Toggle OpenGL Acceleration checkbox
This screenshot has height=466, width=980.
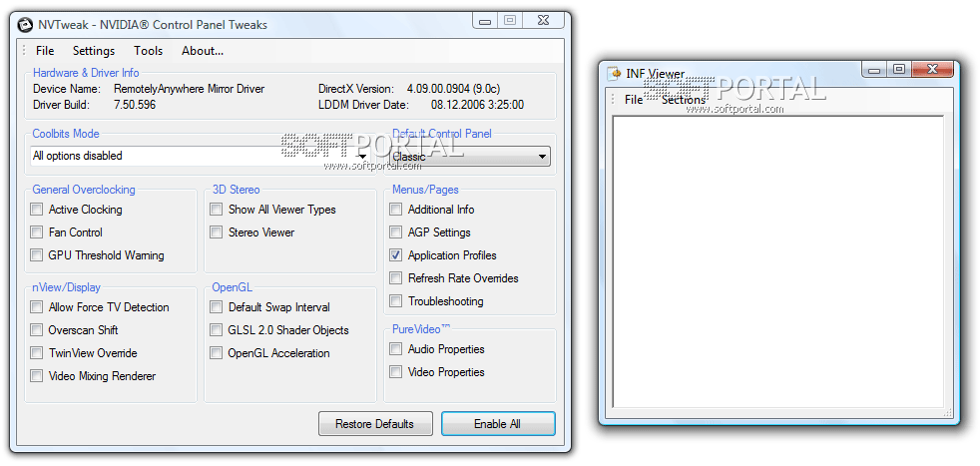217,353
